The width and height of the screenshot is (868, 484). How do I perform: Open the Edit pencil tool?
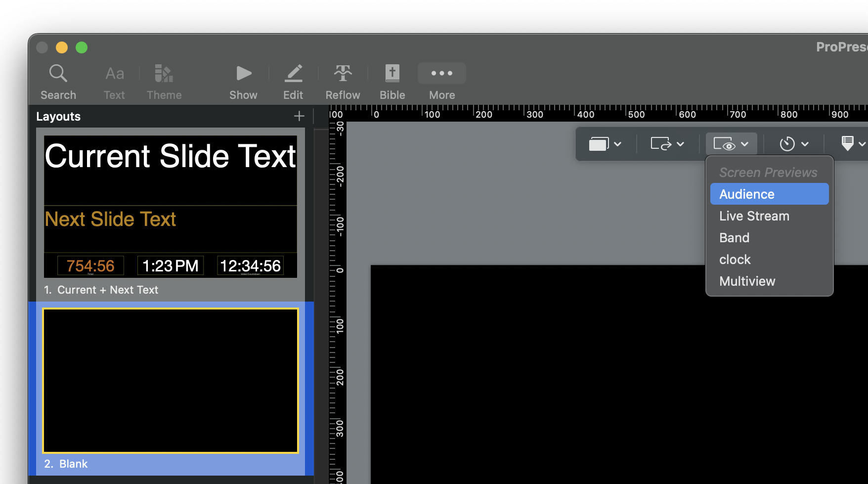(x=293, y=74)
